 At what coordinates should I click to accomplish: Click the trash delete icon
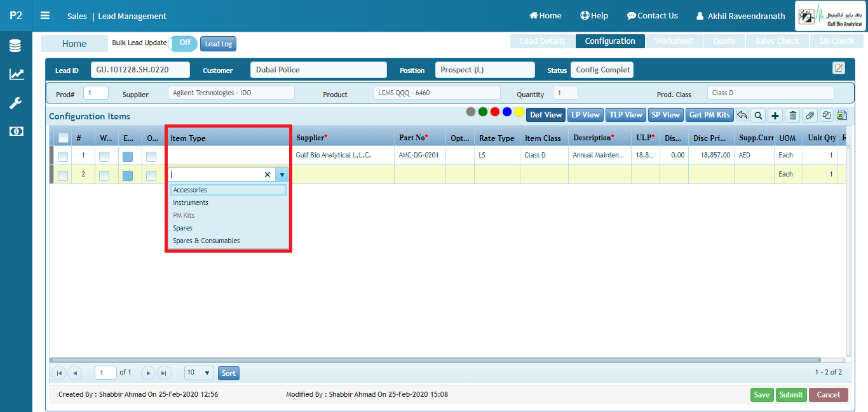point(792,115)
